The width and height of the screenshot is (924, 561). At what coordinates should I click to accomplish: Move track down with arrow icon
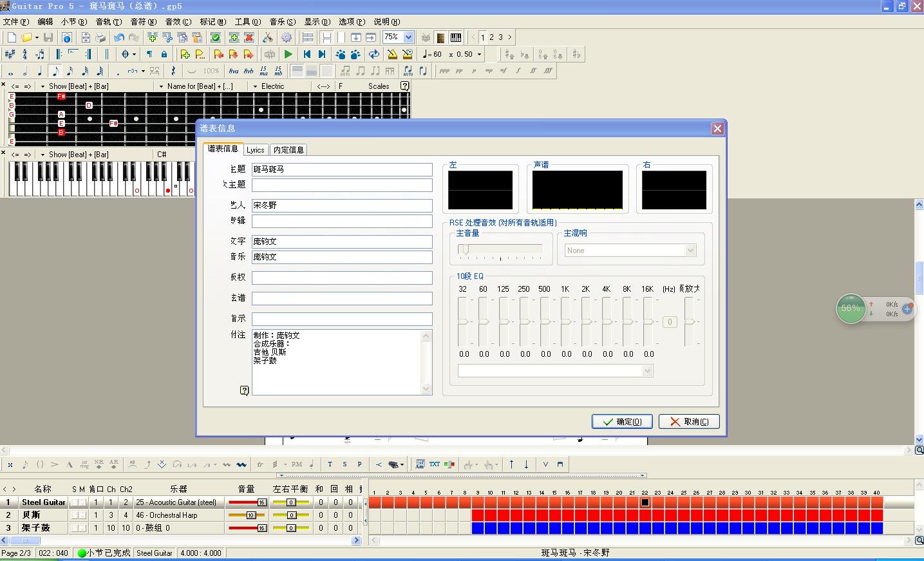(526, 464)
